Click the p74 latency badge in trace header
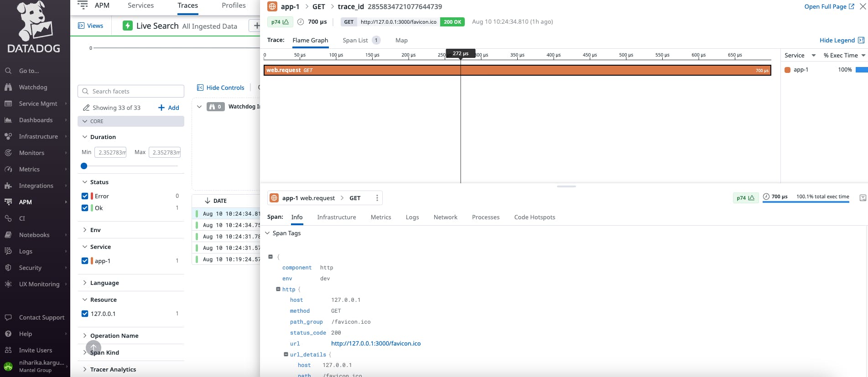 pos(280,22)
